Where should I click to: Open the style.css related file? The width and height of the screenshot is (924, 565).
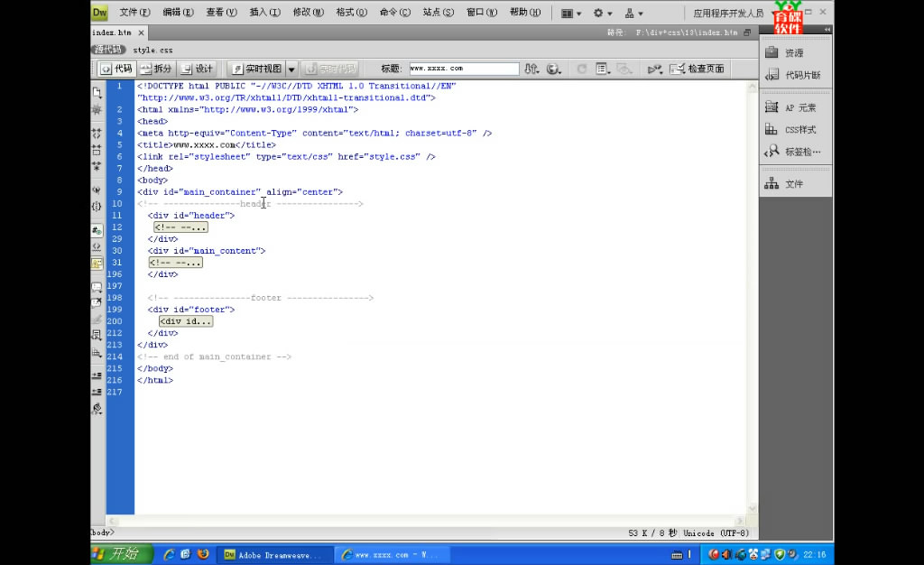[x=152, y=50]
